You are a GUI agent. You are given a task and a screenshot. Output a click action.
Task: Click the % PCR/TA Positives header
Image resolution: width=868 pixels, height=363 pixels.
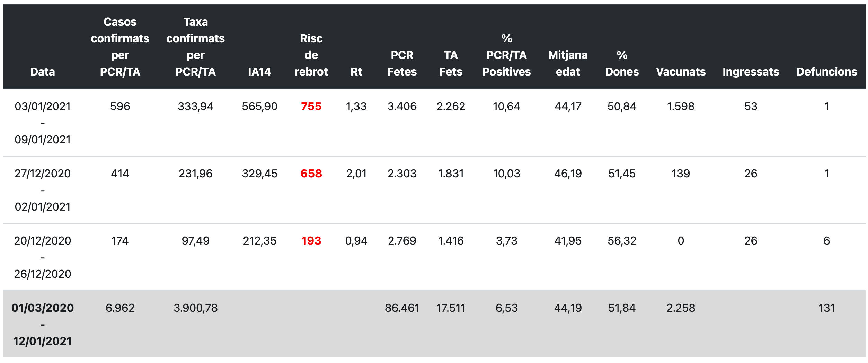pyautogui.click(x=506, y=55)
